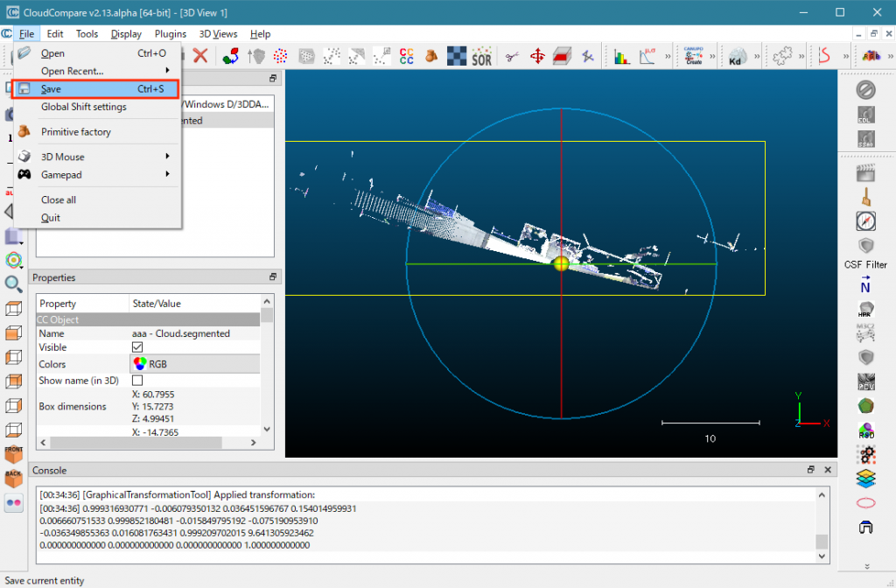Click the compass plugin icon

point(865,221)
